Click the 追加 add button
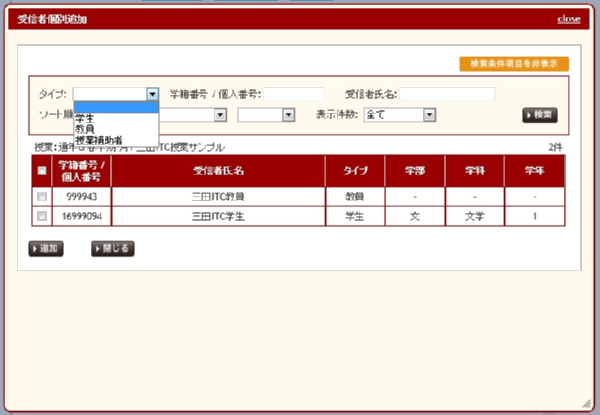The width and height of the screenshot is (600, 415). [47, 248]
